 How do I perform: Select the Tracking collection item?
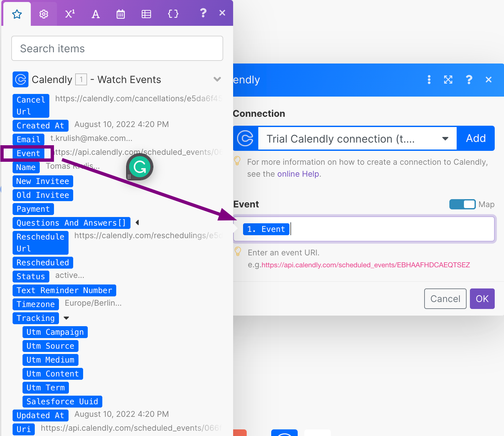click(36, 318)
